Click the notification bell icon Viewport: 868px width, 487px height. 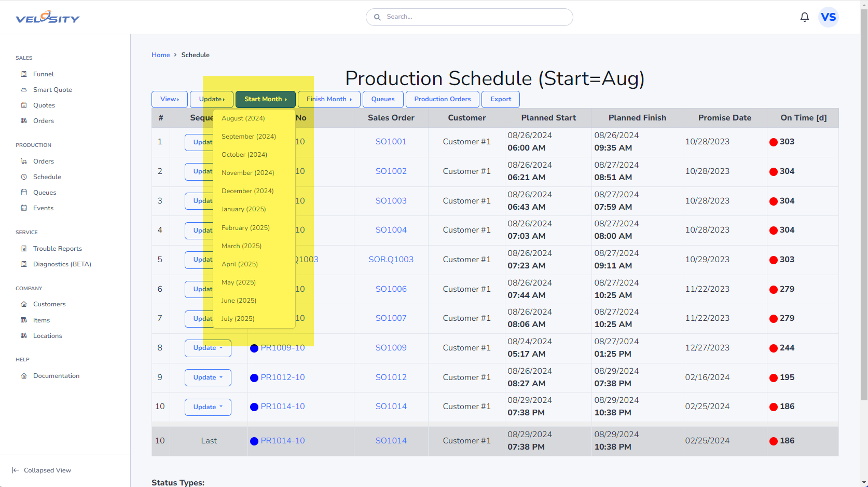[x=804, y=17]
